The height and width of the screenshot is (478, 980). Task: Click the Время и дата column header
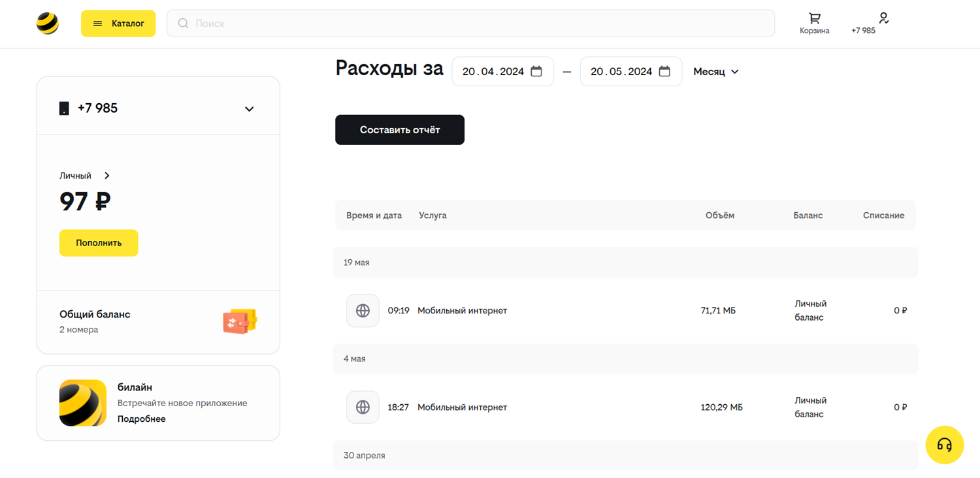pyautogui.click(x=374, y=215)
